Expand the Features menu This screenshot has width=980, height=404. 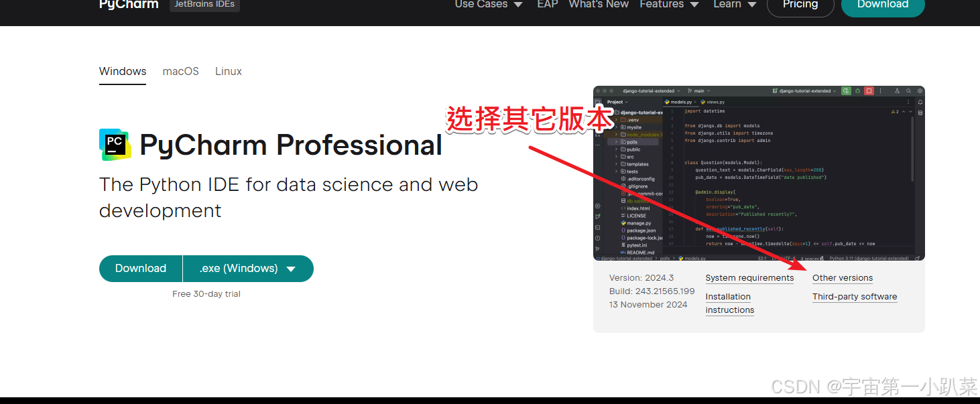(669, 4)
